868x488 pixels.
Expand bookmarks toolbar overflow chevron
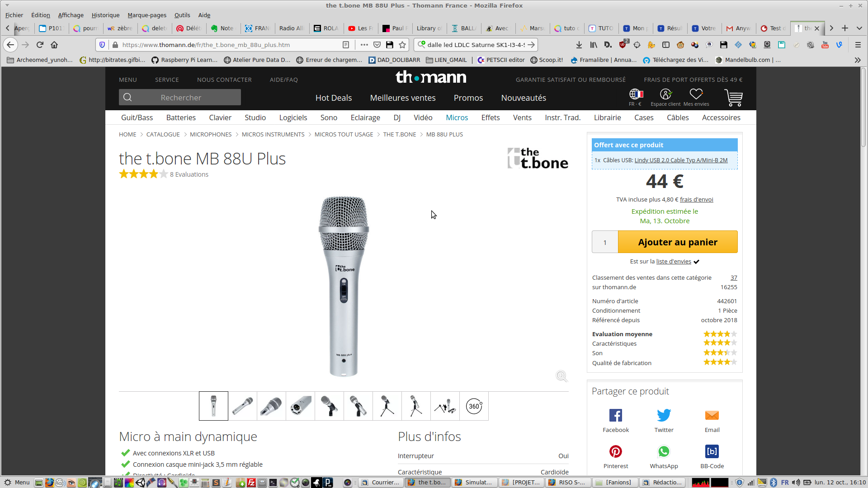pyautogui.click(x=857, y=60)
